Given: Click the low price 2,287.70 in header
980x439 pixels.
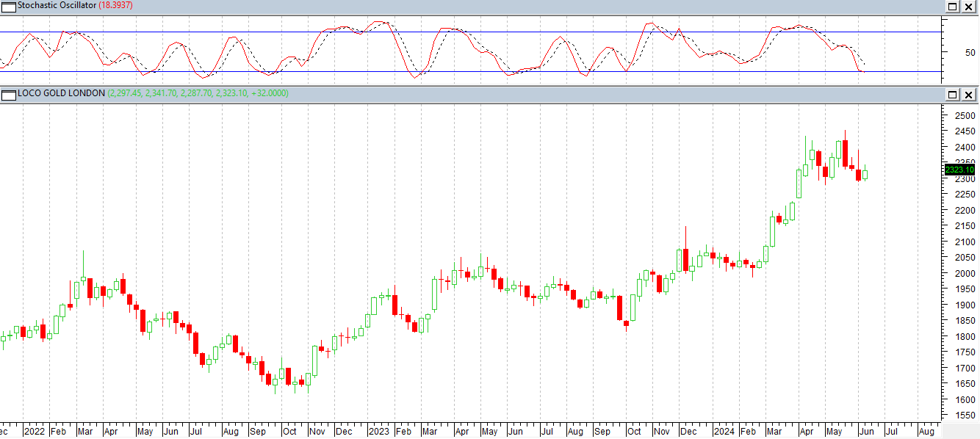Looking at the screenshot, I should click(x=196, y=94).
